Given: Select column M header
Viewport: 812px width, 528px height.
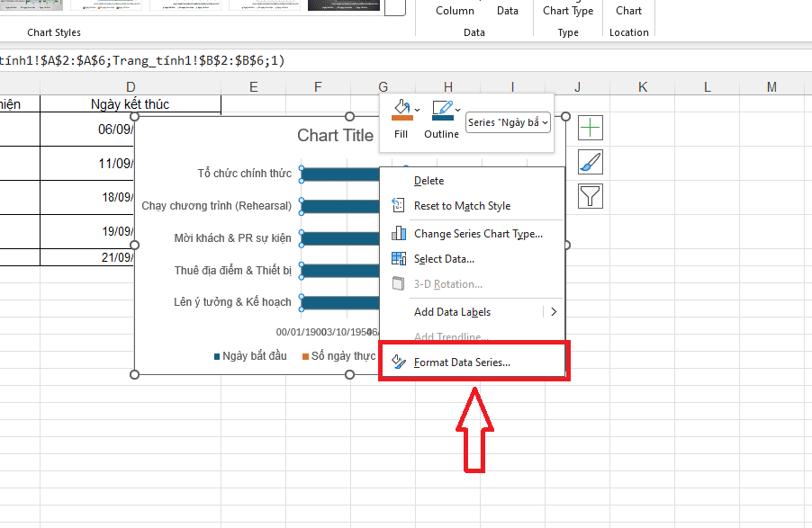Looking at the screenshot, I should tap(771, 87).
